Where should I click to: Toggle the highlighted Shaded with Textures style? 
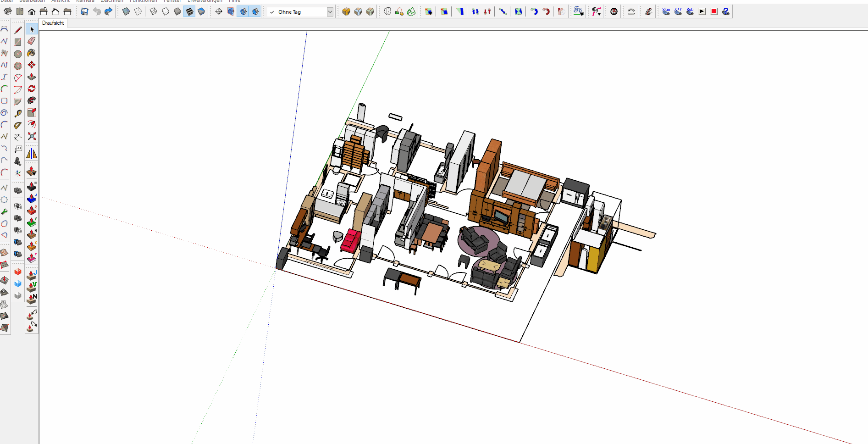click(x=189, y=11)
